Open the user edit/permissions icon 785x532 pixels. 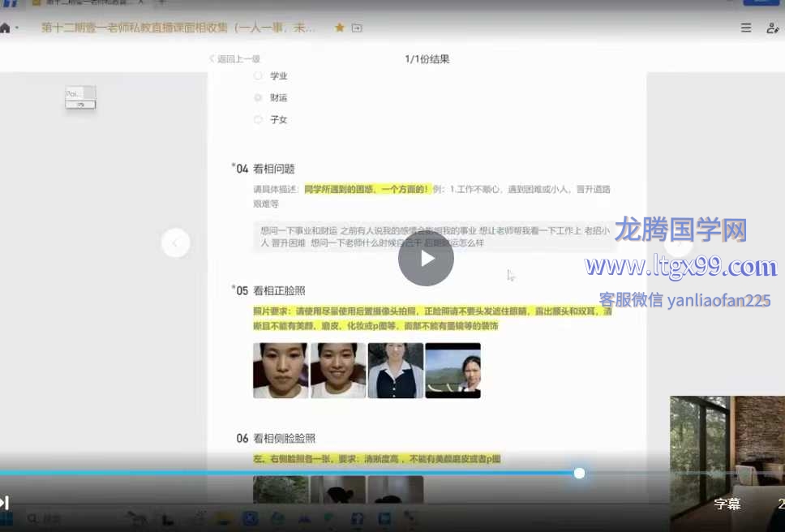[773, 28]
